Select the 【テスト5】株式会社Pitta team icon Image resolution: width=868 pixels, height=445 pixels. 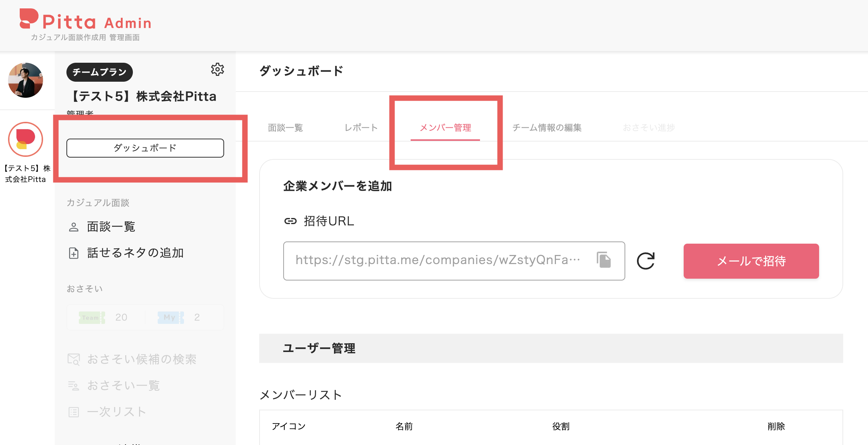(x=26, y=139)
